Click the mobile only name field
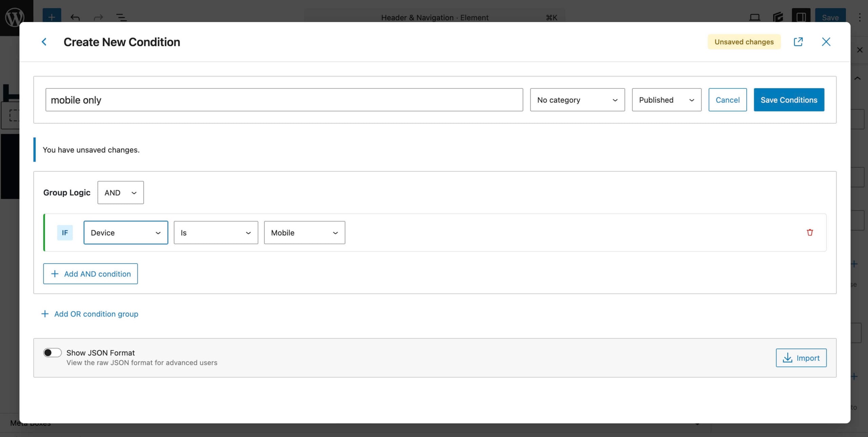The width and height of the screenshot is (868, 437). pos(285,100)
